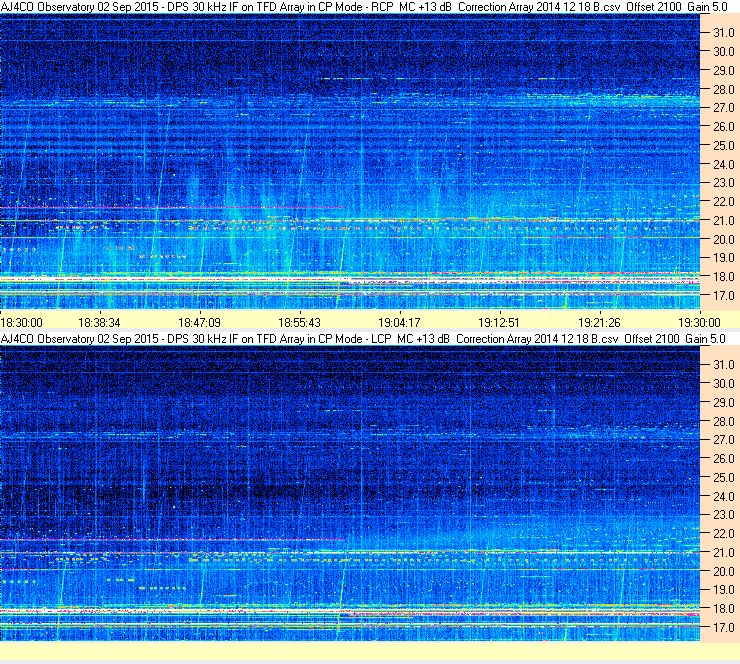Select the 18:38:34 time axis label
Viewport: 740px width, 664px height.
pos(99,323)
